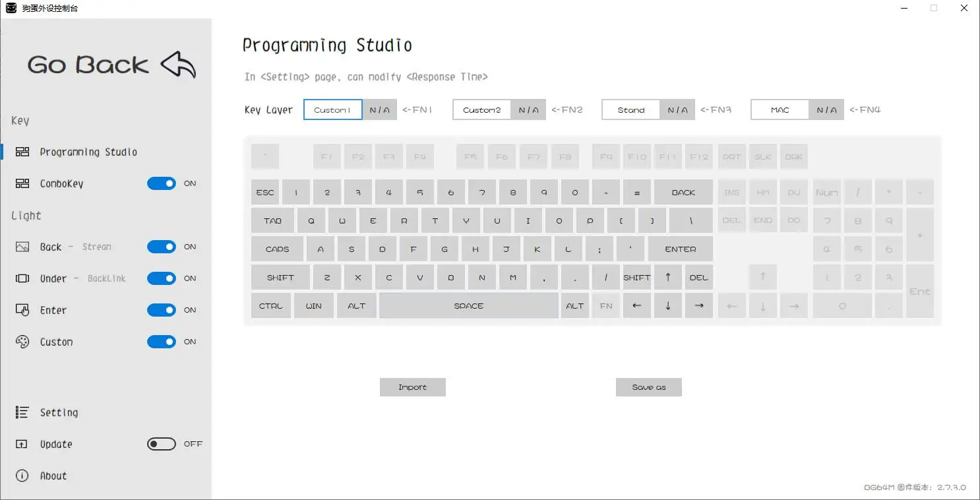Screen dimensions: 980x500
Task: Click the Stream mode label
Action: (97, 247)
